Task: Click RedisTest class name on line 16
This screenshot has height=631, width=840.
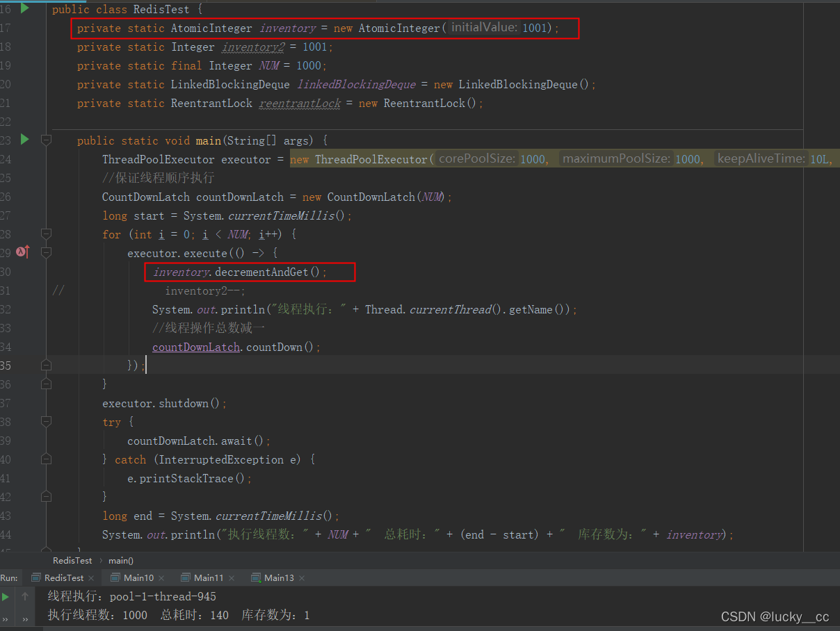Action: pos(161,9)
